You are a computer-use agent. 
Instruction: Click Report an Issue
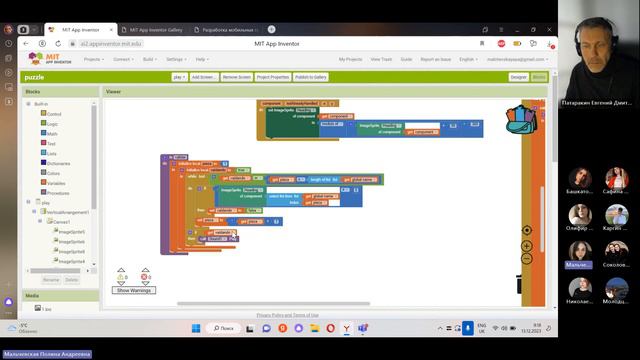[x=436, y=59]
